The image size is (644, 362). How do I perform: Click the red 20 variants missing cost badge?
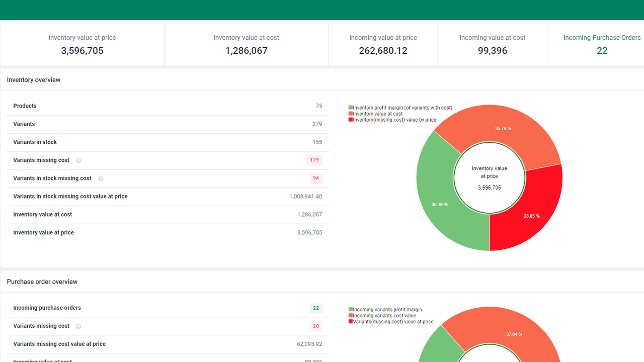click(316, 326)
